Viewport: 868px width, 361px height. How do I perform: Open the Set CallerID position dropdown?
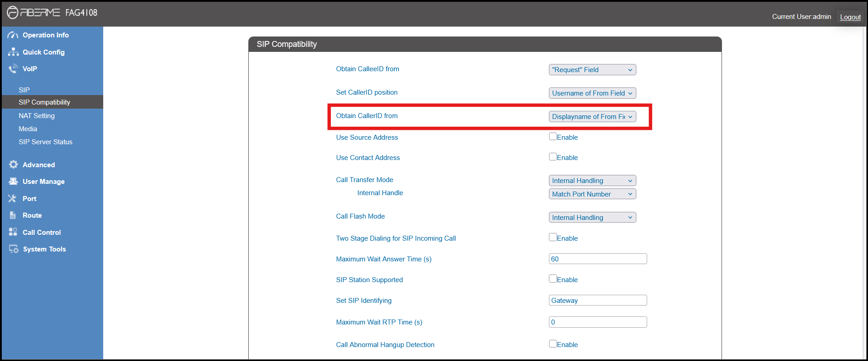[x=592, y=93]
